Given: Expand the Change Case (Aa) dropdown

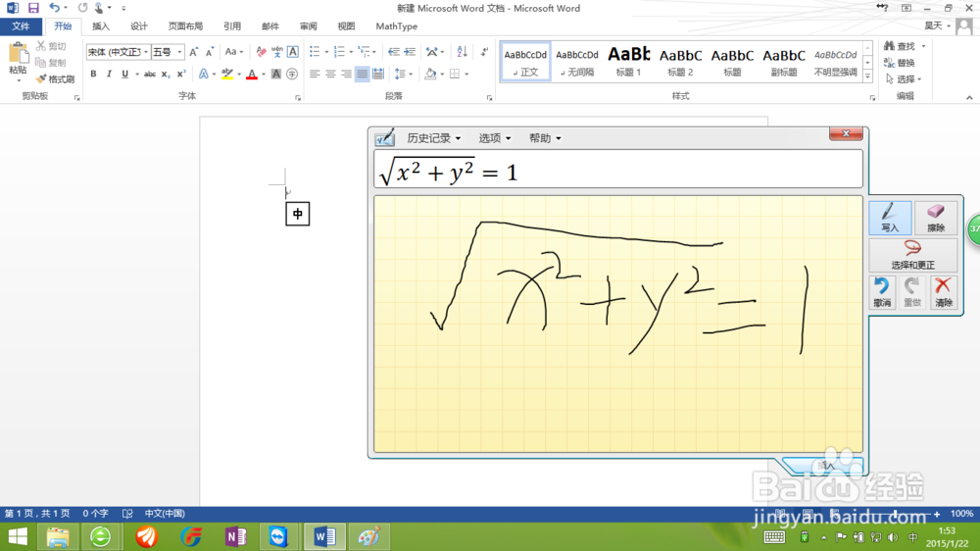Looking at the screenshot, I should (x=234, y=52).
